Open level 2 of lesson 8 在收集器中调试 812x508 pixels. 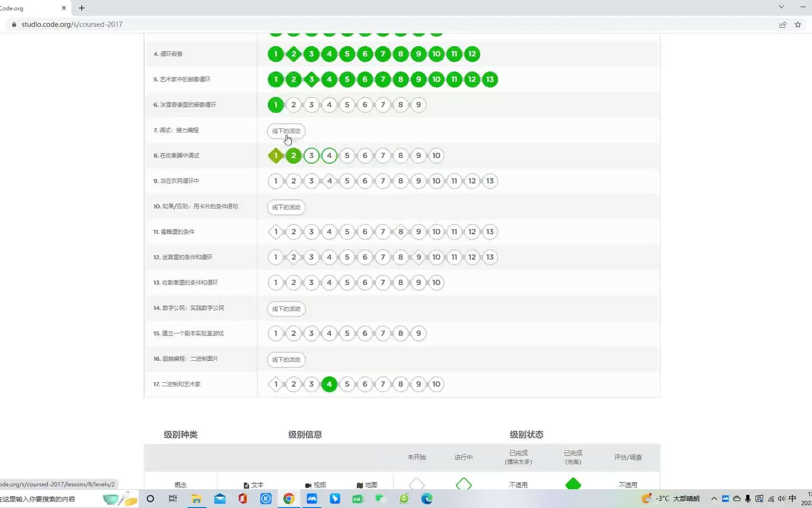coord(294,156)
